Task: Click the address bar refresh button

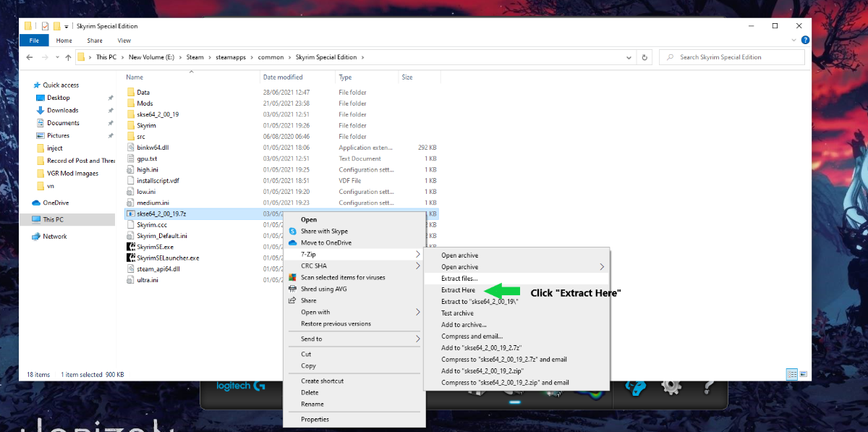Action: coord(644,57)
